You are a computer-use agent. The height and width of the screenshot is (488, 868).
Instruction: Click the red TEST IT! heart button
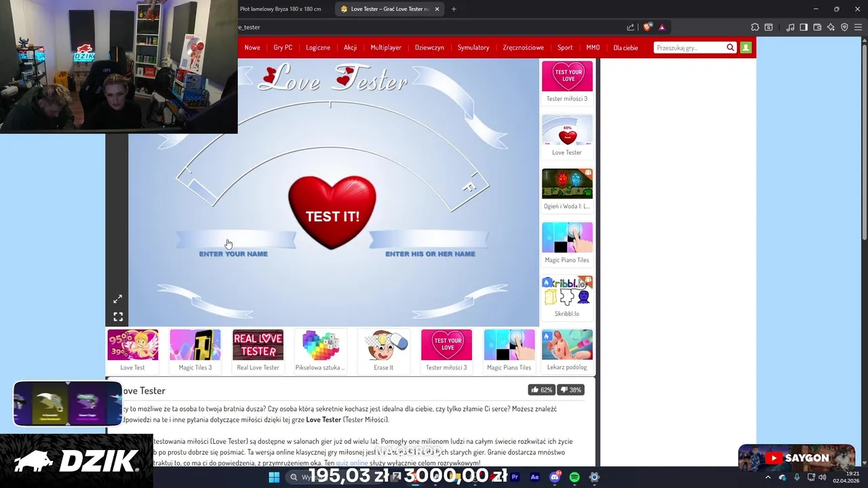tap(332, 211)
